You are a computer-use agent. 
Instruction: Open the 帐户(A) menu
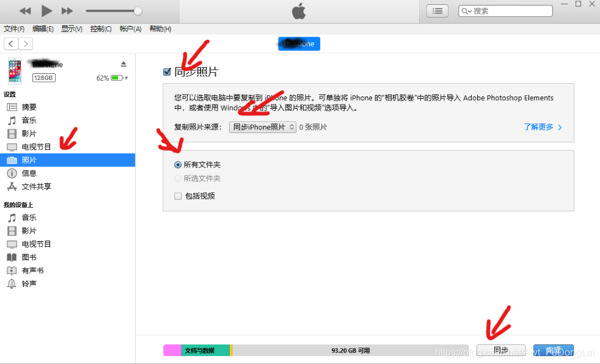click(x=131, y=29)
